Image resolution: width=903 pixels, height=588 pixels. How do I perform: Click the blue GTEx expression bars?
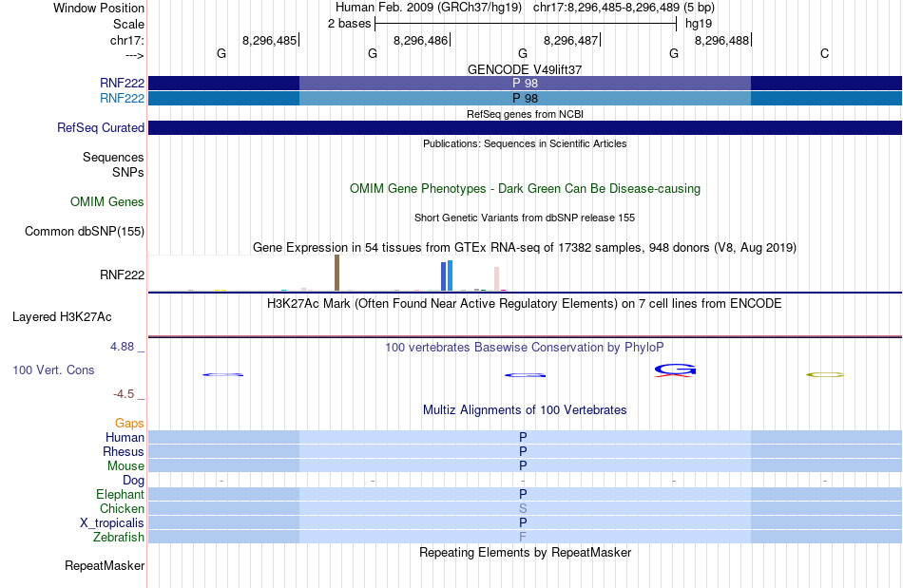point(447,276)
